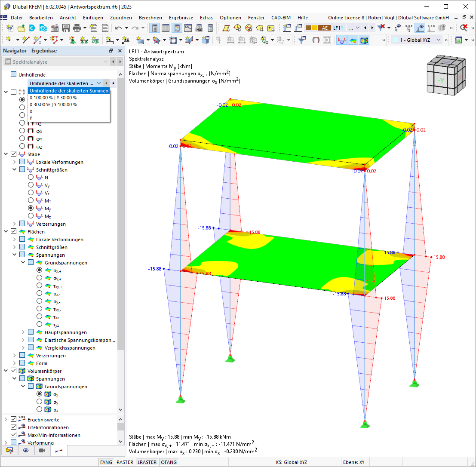Open the CAD-BIM menu
This screenshot has width=476, height=467.
click(x=281, y=18)
